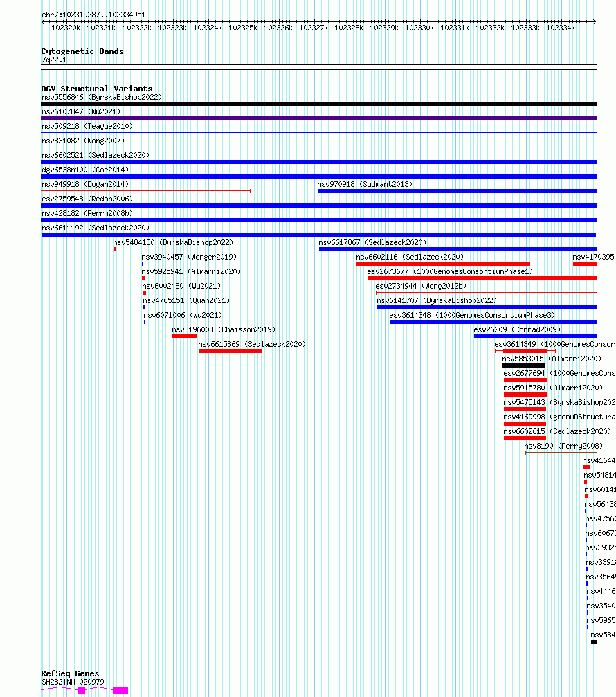Open the nsv509218 (Teague2010) variant
Screen dimensions: 616x697
click(87, 126)
